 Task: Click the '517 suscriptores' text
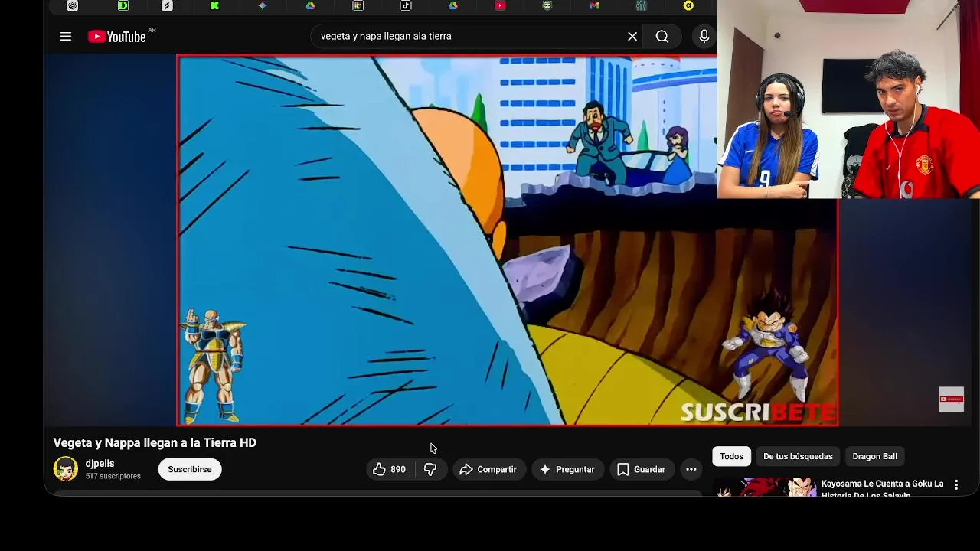pyautogui.click(x=113, y=476)
